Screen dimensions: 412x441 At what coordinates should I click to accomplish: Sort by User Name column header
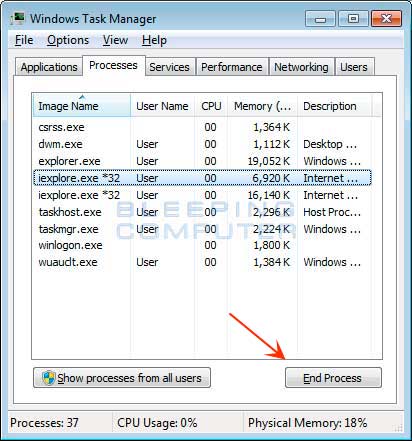[162, 106]
